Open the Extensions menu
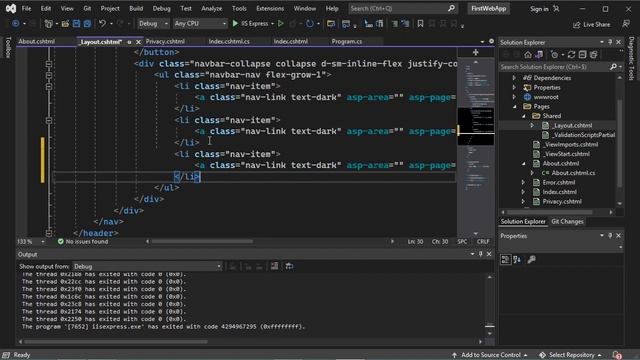Viewport: 640px width, 360px height. tap(270, 8)
